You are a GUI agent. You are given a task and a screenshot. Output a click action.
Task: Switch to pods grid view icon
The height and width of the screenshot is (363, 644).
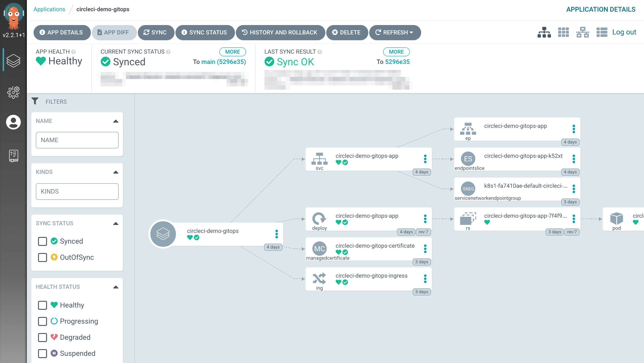(x=563, y=32)
